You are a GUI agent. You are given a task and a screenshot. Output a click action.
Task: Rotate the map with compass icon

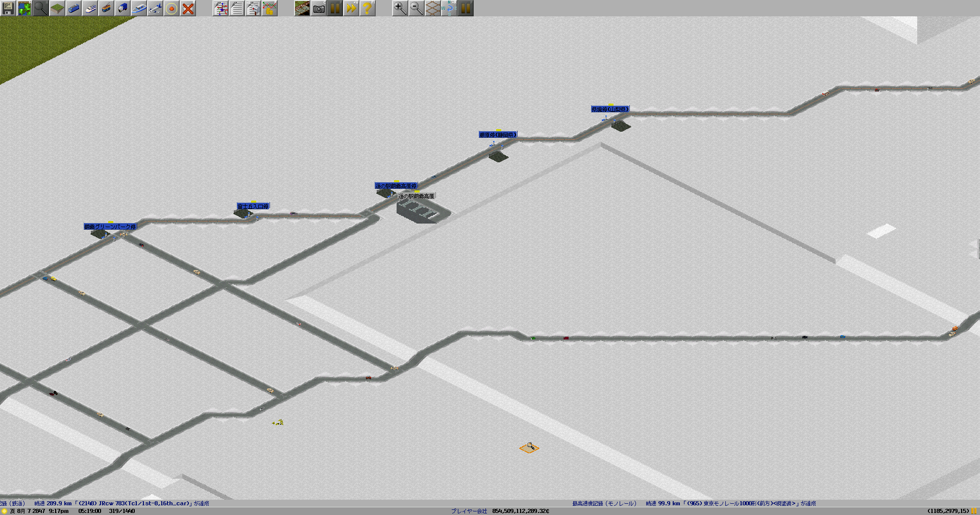coord(449,8)
